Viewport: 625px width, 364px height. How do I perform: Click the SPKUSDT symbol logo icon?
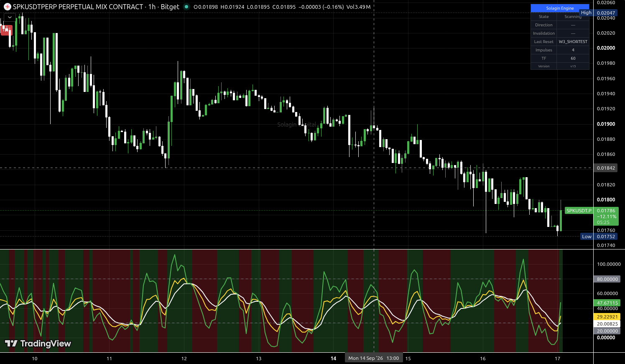7,7
